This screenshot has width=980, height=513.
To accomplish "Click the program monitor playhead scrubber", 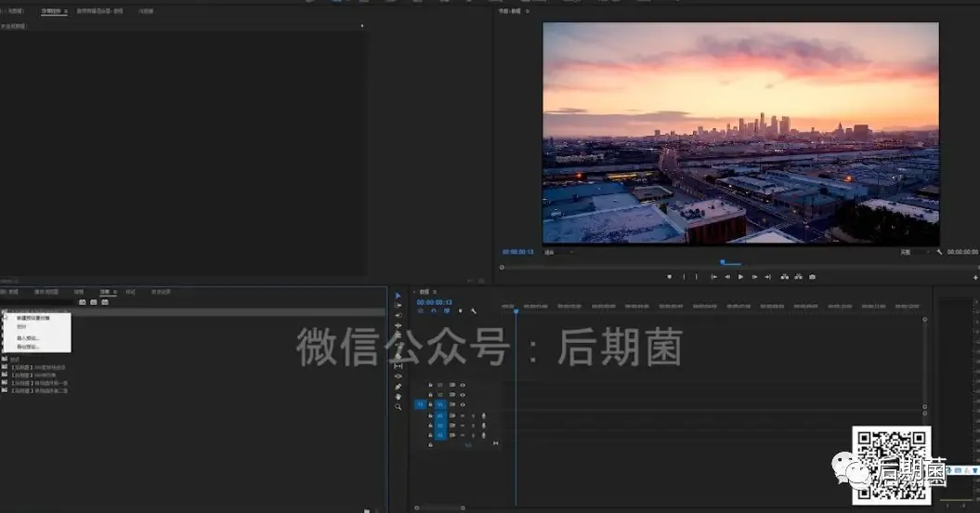I will coord(722,263).
